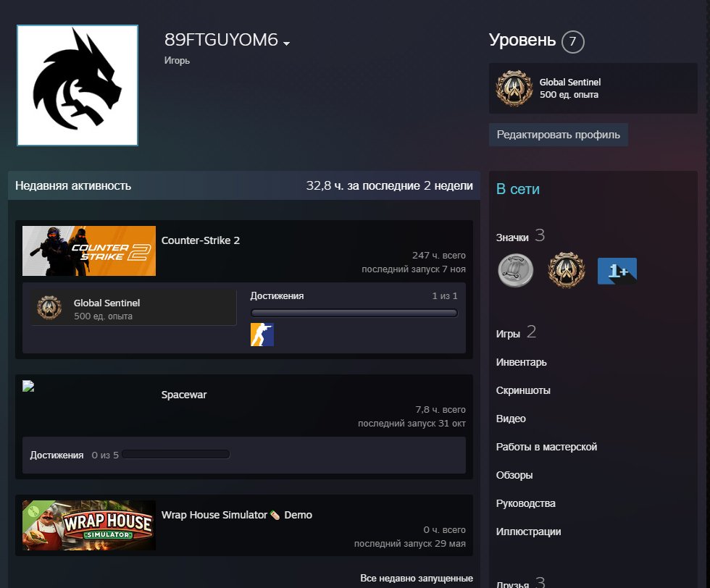This screenshot has height=588, width=710.
Task: Open the Обзоры sidebar link
Action: pos(514,475)
